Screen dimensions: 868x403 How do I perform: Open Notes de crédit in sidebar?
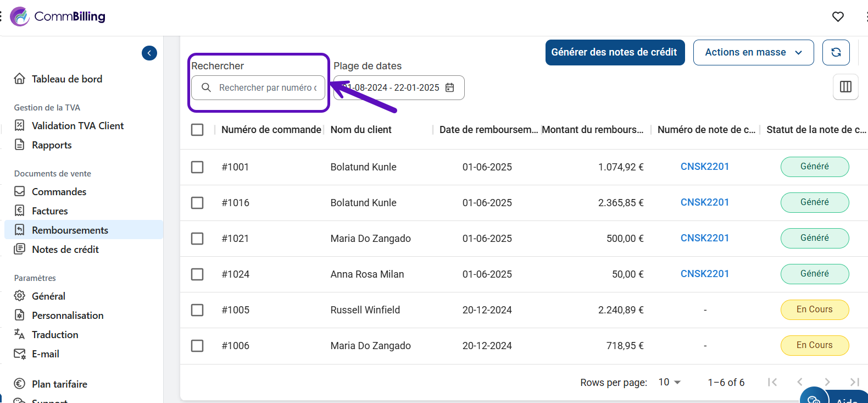click(x=65, y=250)
